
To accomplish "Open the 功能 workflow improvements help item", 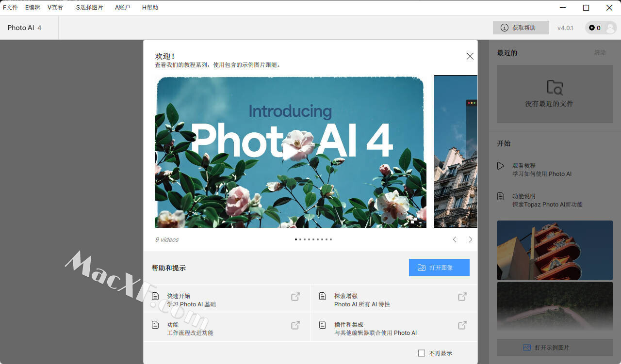I will coord(227,327).
